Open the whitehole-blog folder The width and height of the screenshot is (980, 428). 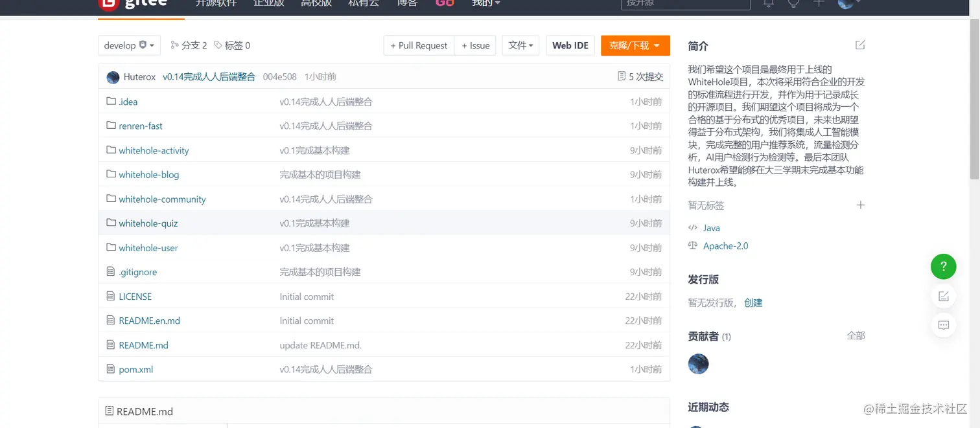148,174
